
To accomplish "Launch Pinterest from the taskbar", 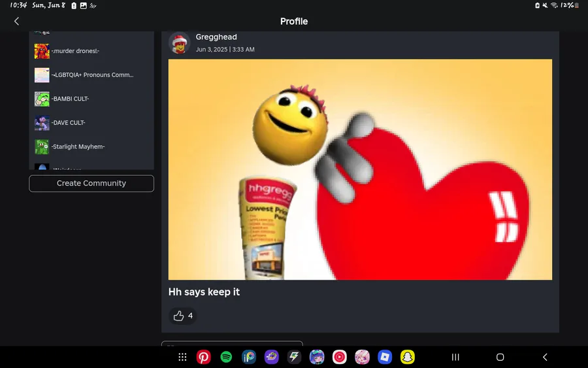I will click(x=204, y=357).
